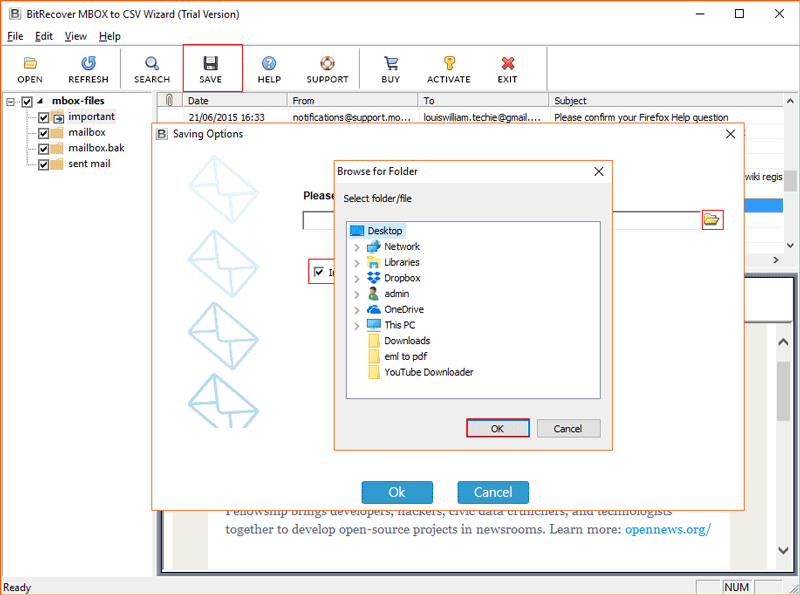Click the Buy shopping cart icon

coord(391,63)
